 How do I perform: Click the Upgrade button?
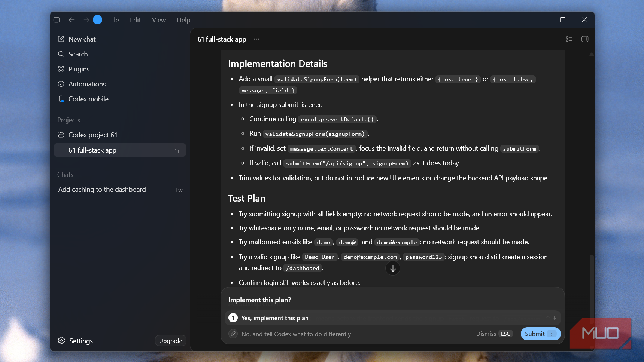(170, 341)
